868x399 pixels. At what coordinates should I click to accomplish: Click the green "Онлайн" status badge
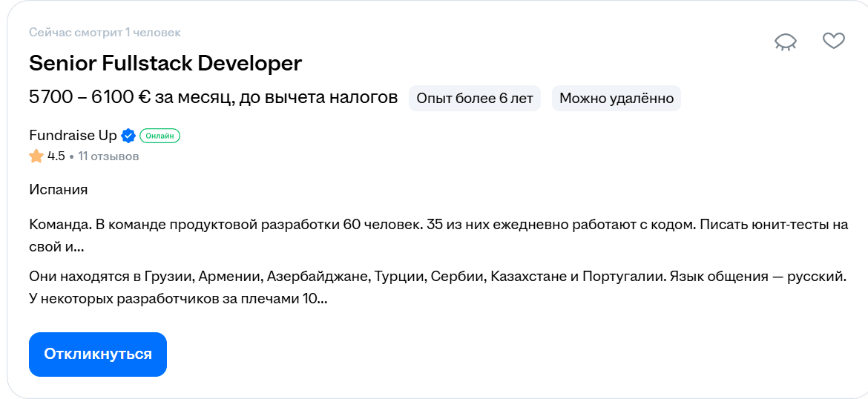pyautogui.click(x=160, y=136)
